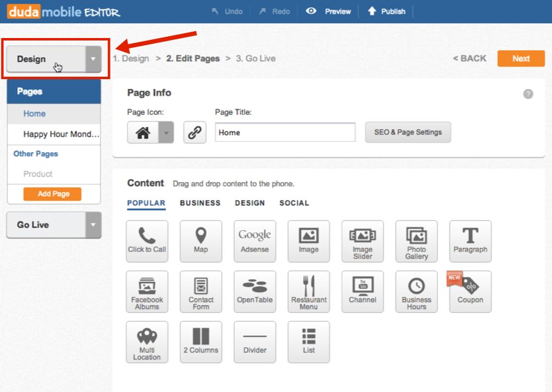Add the Click to Call widget
Image resolution: width=552 pixels, height=392 pixels.
[x=147, y=241]
